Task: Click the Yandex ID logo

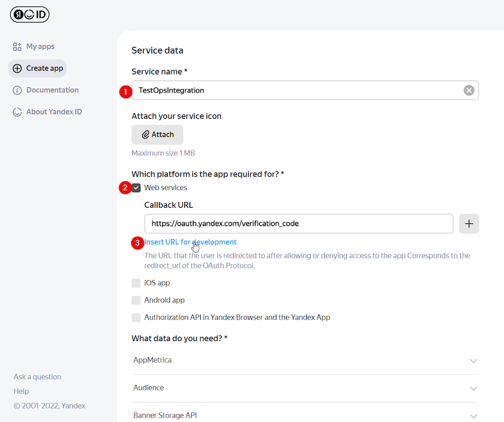Action: coord(29,14)
